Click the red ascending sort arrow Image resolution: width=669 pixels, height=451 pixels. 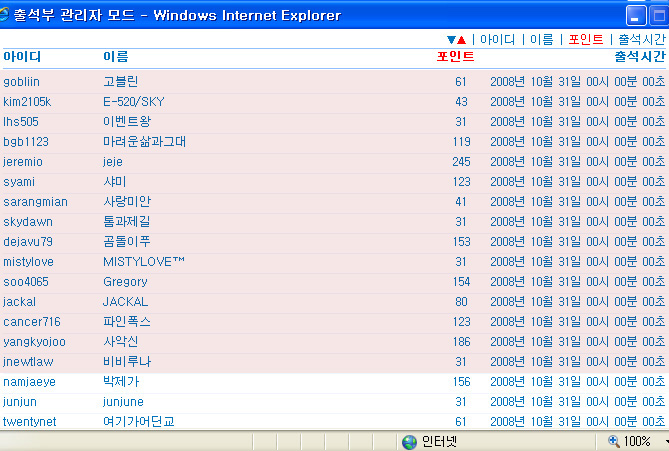click(x=461, y=40)
